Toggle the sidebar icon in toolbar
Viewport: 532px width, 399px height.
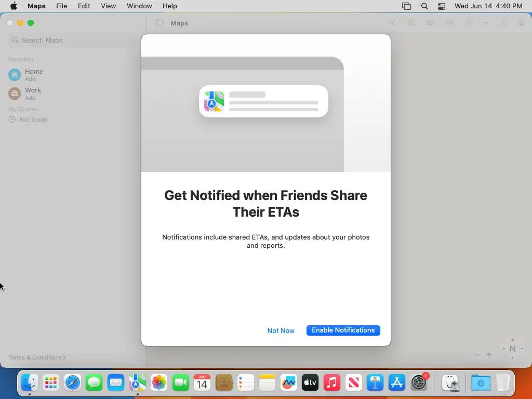158,23
